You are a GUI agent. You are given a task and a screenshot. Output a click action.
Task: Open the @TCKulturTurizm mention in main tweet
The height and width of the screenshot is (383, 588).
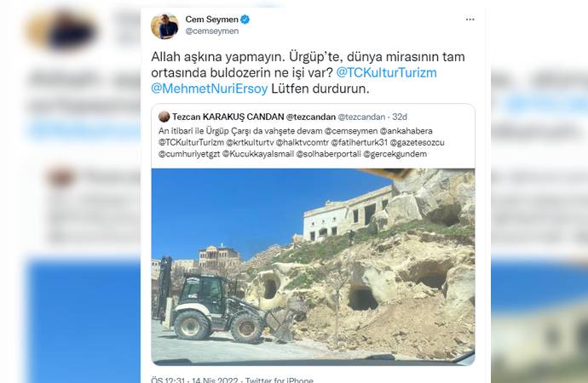pos(387,72)
